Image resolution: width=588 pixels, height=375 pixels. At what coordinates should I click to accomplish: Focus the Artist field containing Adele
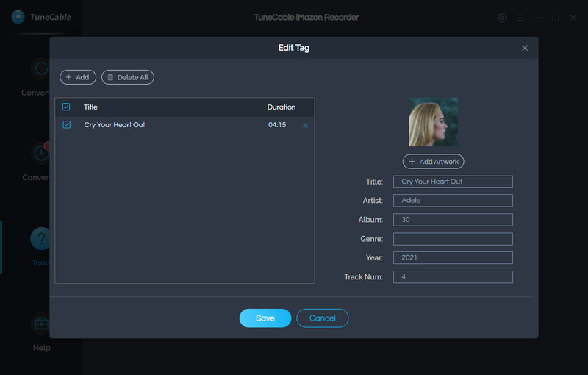point(453,200)
